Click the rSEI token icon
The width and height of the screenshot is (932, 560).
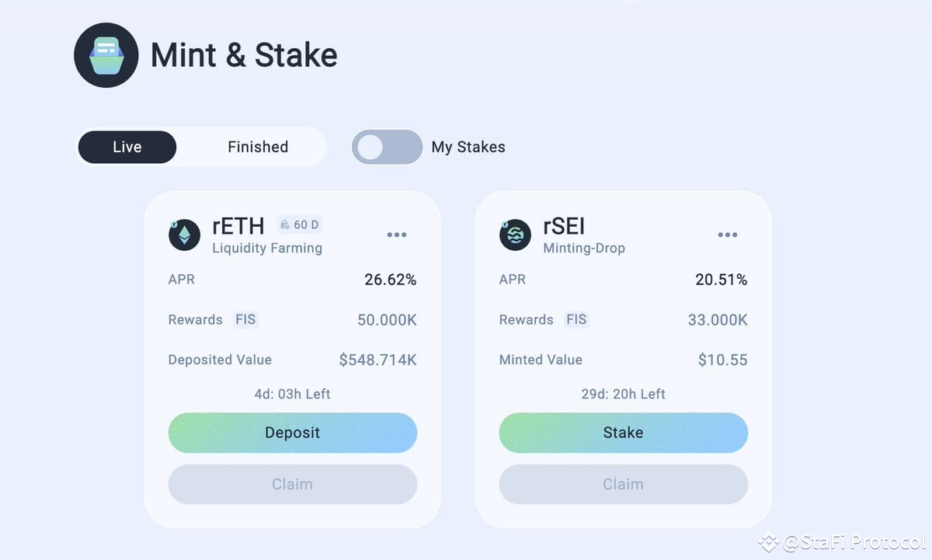[x=514, y=235]
